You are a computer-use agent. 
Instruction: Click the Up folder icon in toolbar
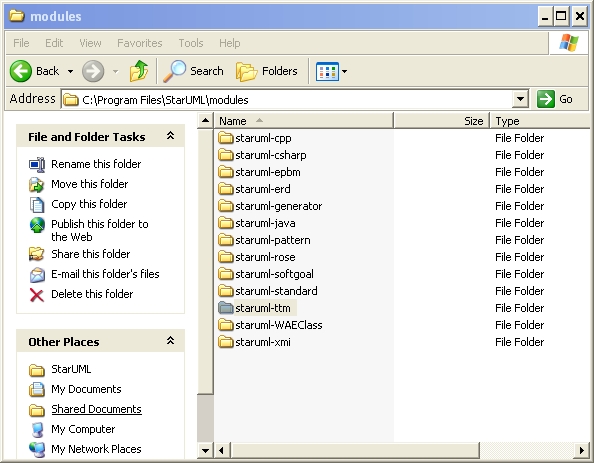pyautogui.click(x=139, y=71)
